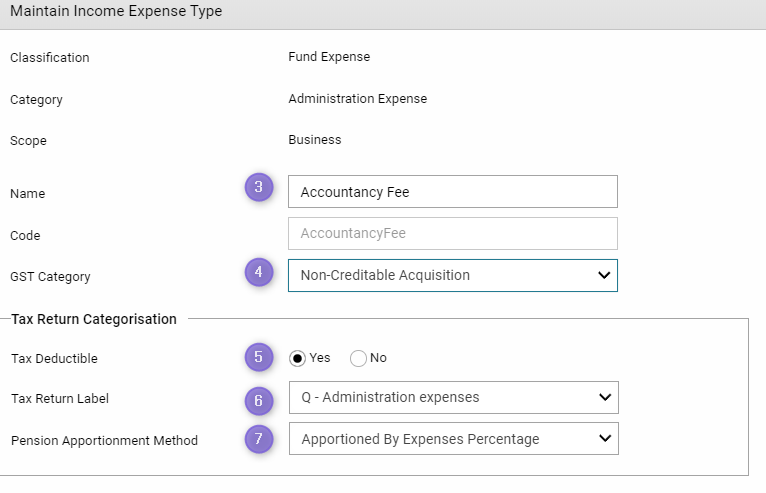Click the 'Name' field label
766x493 pixels.
(27, 193)
